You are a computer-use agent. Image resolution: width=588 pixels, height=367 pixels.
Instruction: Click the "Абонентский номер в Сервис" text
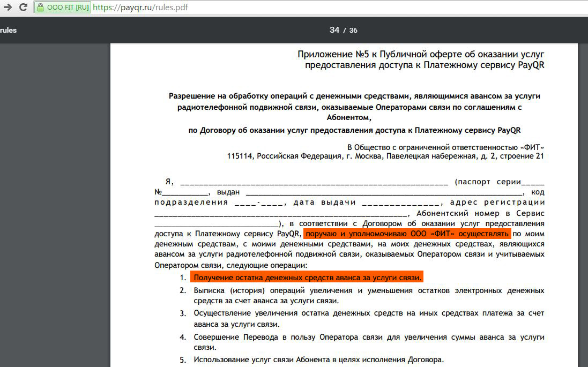pyautogui.click(x=480, y=213)
